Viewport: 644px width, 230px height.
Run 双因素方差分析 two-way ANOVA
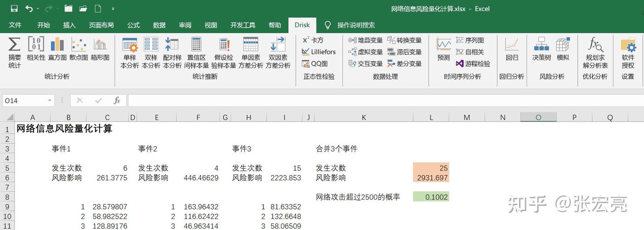(x=278, y=52)
